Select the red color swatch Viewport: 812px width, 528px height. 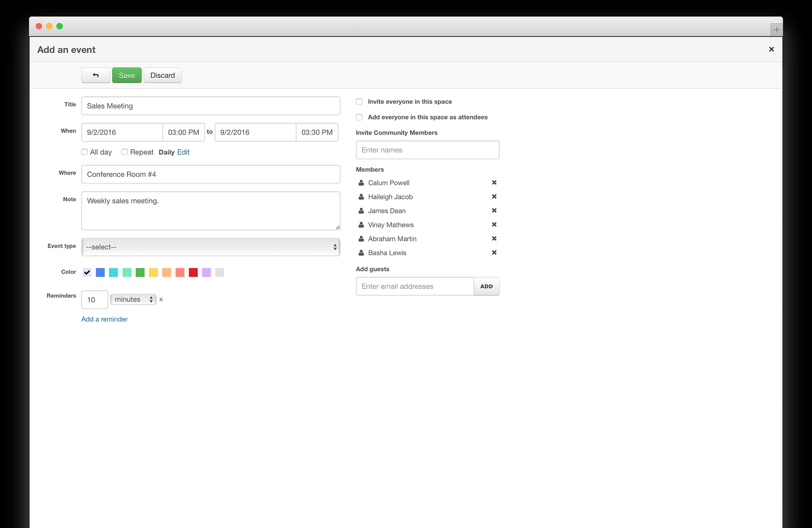pyautogui.click(x=193, y=272)
